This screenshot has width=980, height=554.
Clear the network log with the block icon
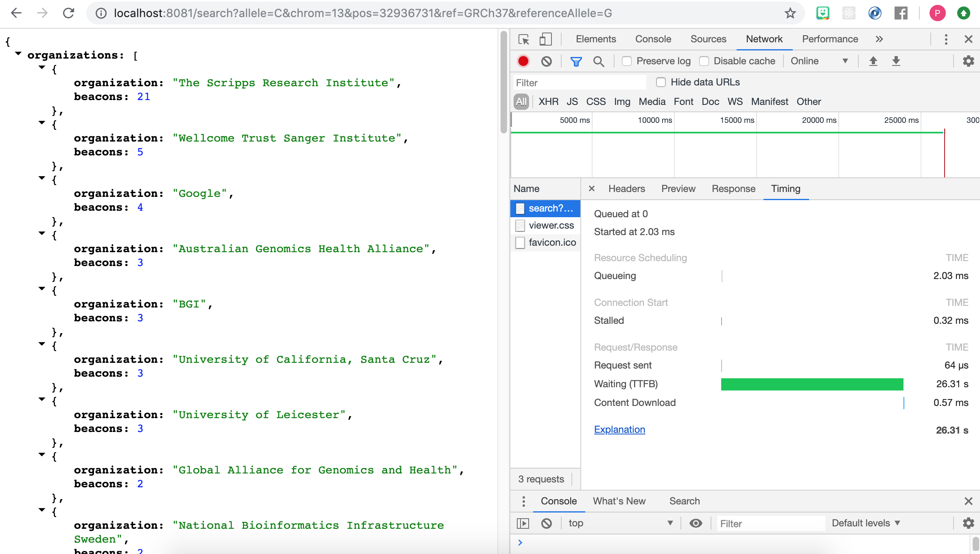point(547,61)
